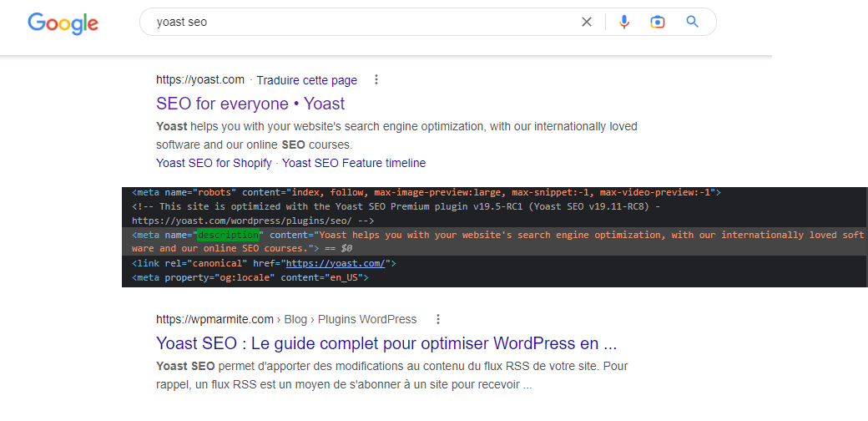Image resolution: width=868 pixels, height=421 pixels.
Task: Open Yoast SEO : Le guide complet result
Action: click(x=386, y=343)
